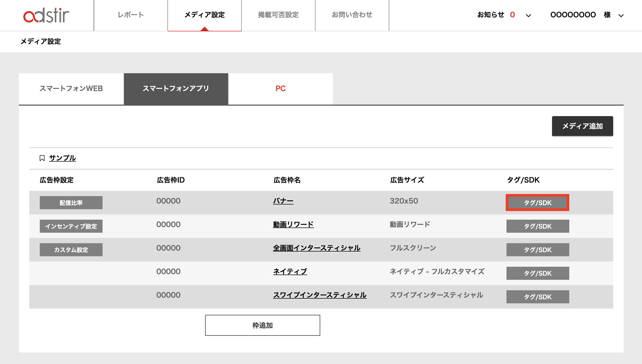Click the タグ/SDK column header
This screenshot has width=642, height=364.
pos(523,180)
